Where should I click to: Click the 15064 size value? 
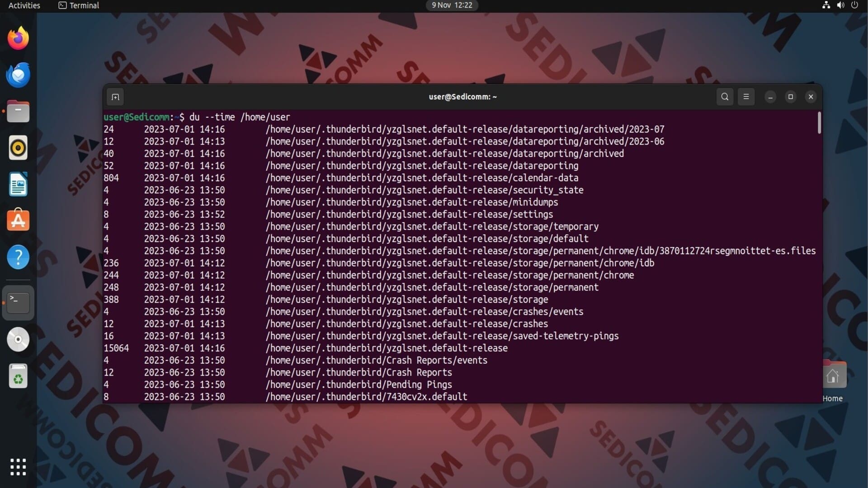(116, 349)
